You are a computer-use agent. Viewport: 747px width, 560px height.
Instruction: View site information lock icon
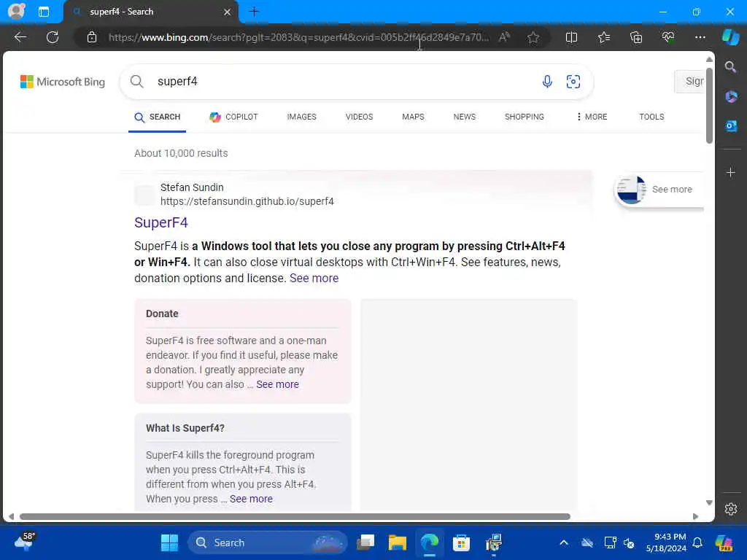pos(92,37)
